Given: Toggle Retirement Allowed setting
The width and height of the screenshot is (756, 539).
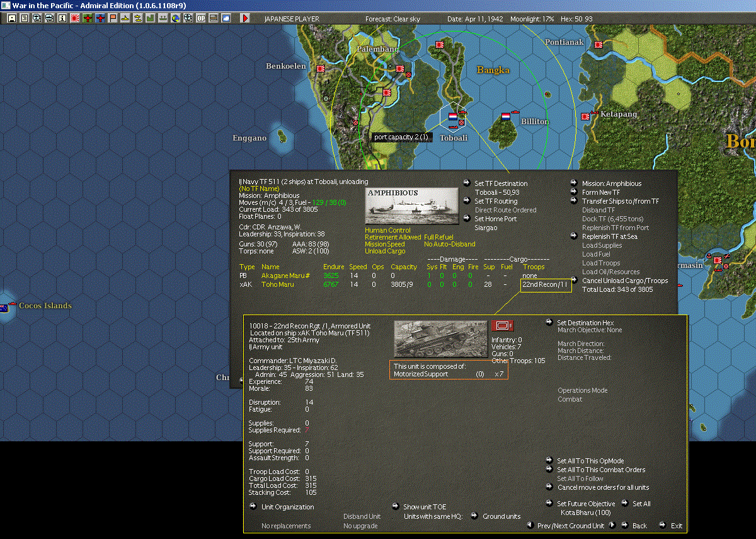Looking at the screenshot, I should (x=393, y=237).
